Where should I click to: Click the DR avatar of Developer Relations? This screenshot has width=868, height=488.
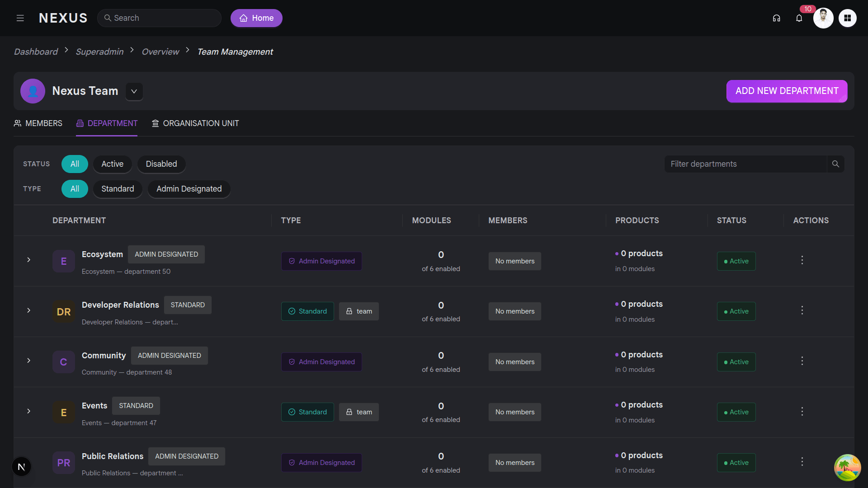click(63, 311)
